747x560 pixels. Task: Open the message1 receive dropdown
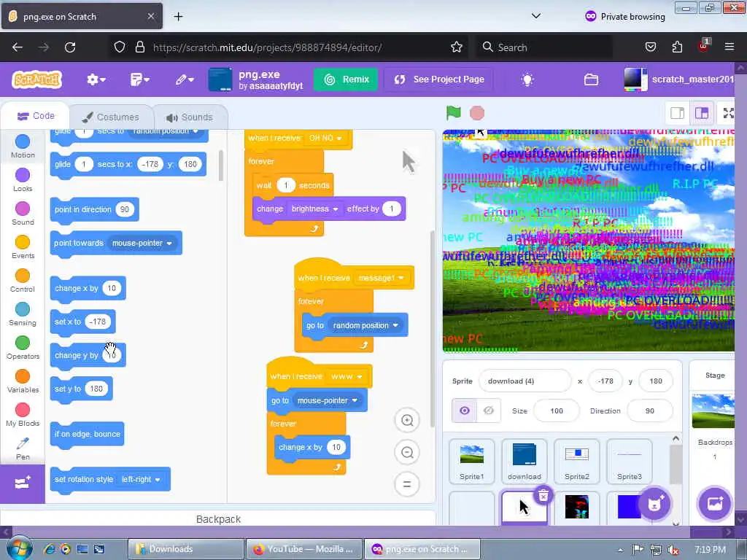[381, 278]
